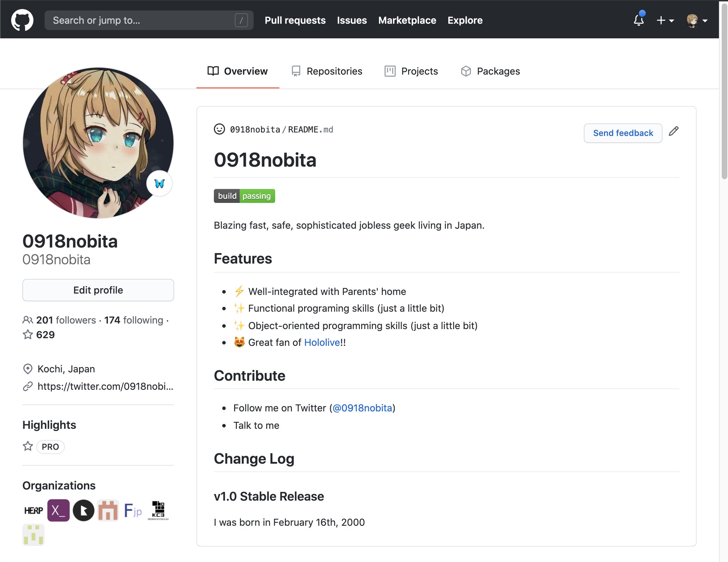Open the 174 following link
The image size is (728, 562).
pos(134,320)
